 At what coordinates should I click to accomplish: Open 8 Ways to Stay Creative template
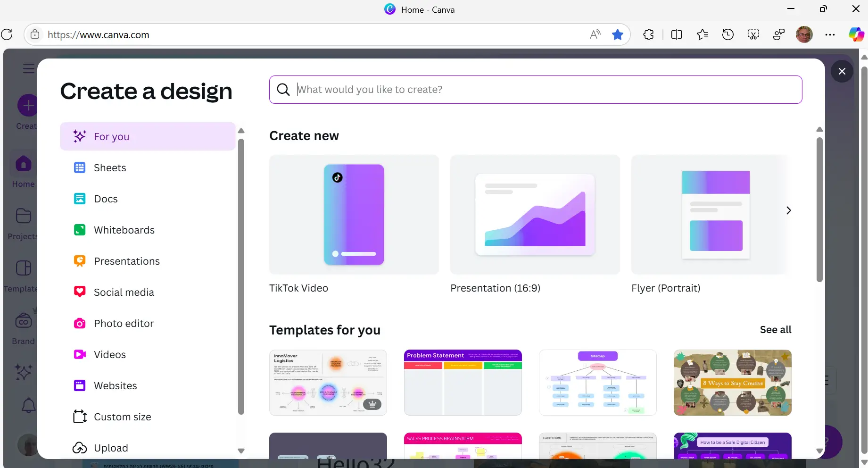coord(733,383)
